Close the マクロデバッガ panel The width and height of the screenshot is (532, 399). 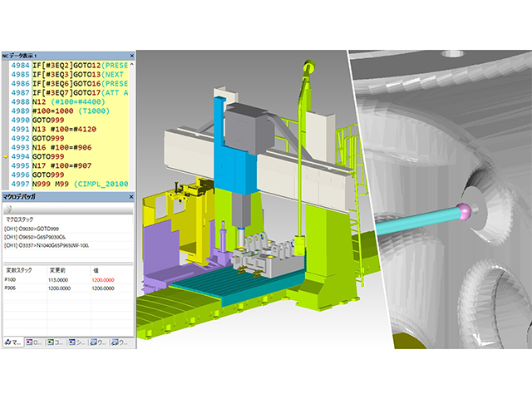131,197
